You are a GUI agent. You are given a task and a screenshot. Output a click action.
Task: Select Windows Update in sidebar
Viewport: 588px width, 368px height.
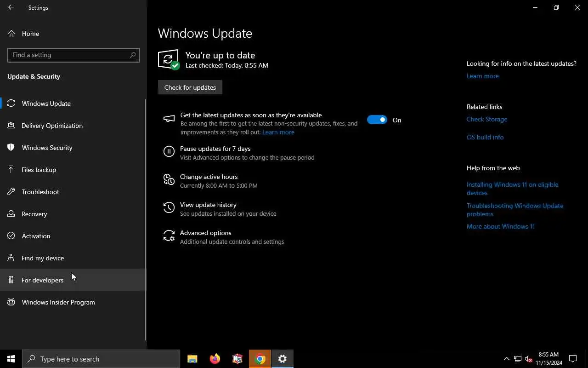[73, 103]
